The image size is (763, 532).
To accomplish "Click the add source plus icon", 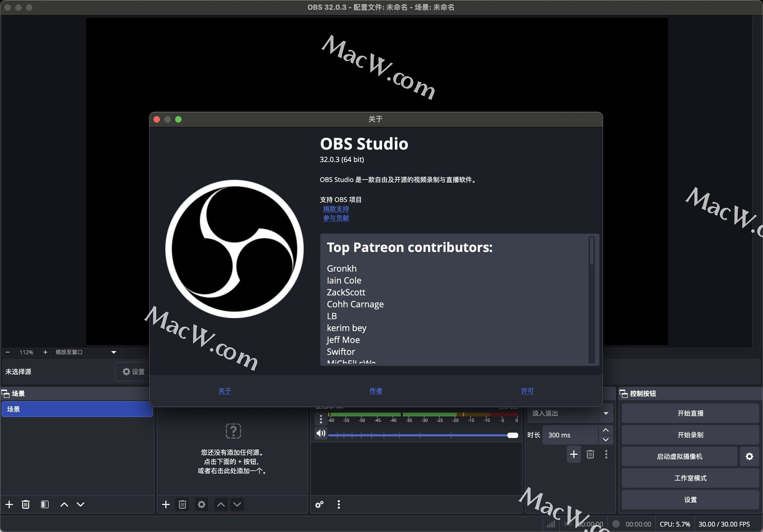I will (166, 505).
